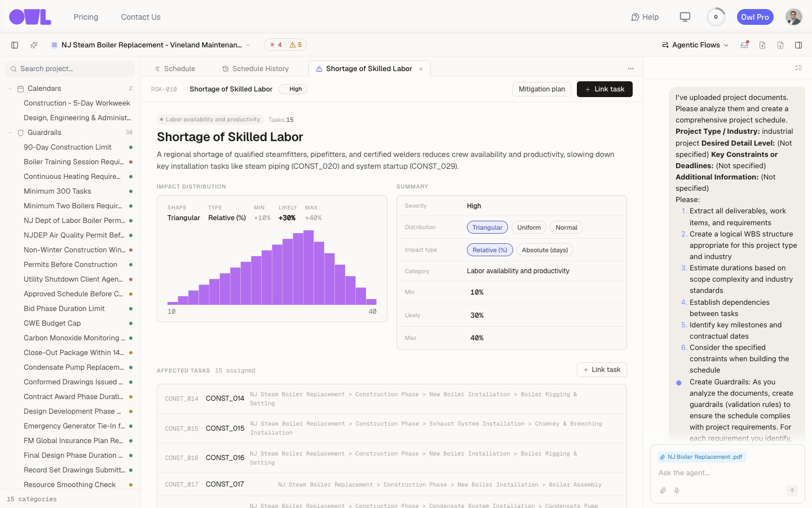Screen dimensions: 812x508
Task: Click the Search project field
Action: pyautogui.click(x=70, y=69)
